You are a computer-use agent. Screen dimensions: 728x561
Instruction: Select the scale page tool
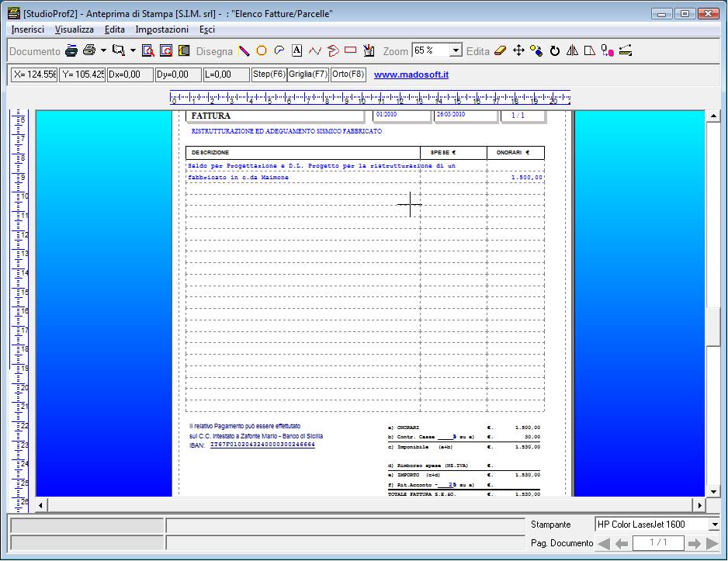pyautogui.click(x=590, y=50)
